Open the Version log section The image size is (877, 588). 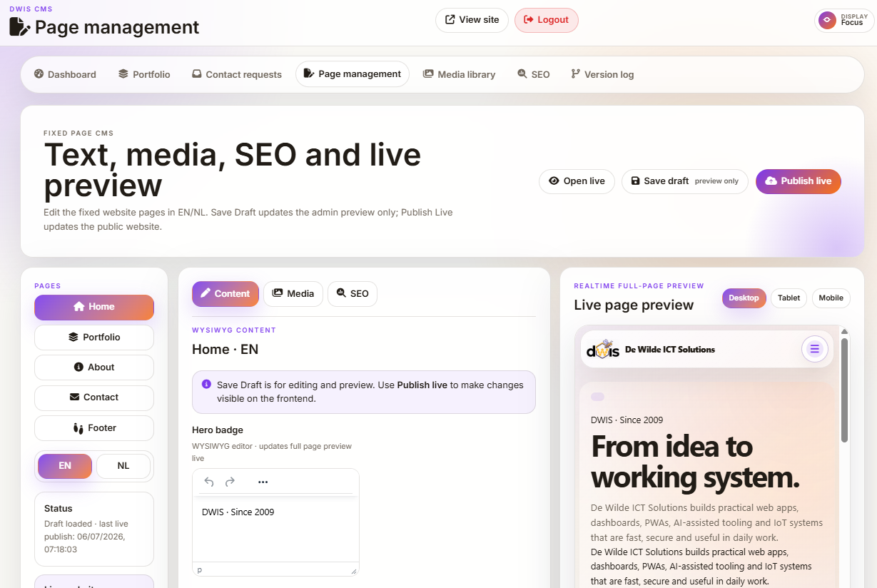(x=602, y=74)
